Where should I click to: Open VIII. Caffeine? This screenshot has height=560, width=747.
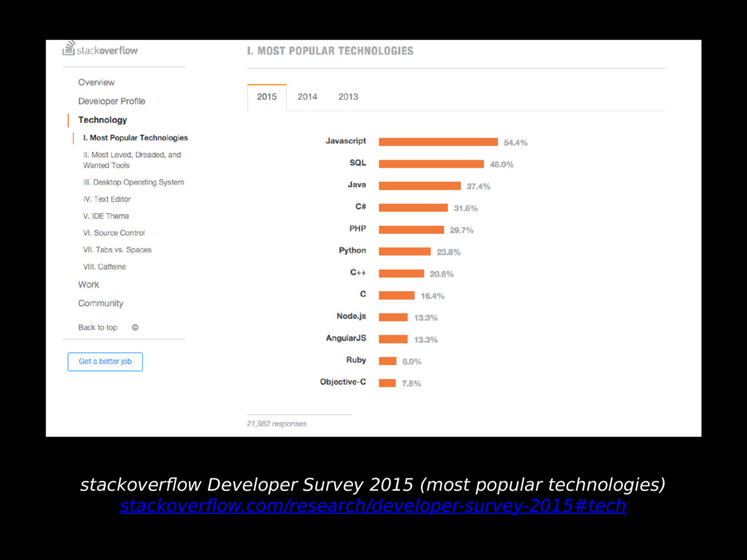[x=104, y=267]
